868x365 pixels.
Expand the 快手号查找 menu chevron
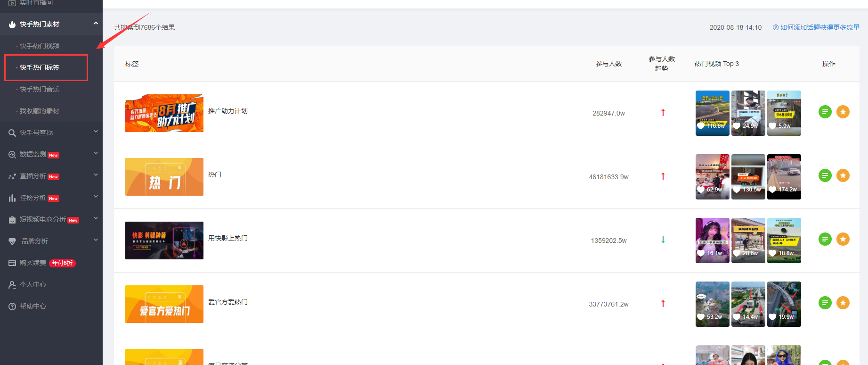tap(96, 132)
